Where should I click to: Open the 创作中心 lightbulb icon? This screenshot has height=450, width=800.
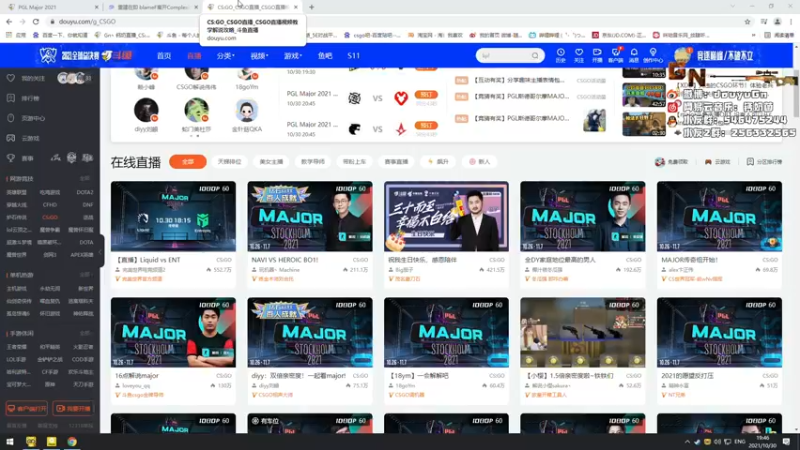point(653,55)
